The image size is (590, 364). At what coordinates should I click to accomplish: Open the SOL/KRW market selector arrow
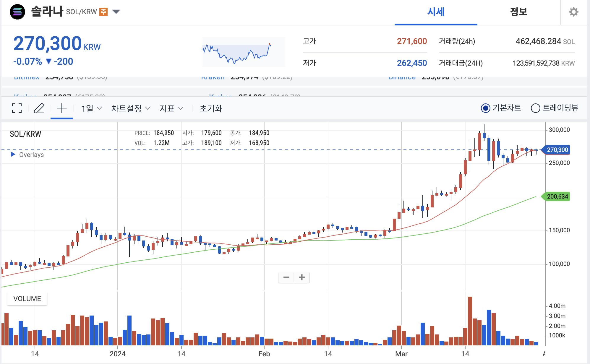pyautogui.click(x=116, y=12)
